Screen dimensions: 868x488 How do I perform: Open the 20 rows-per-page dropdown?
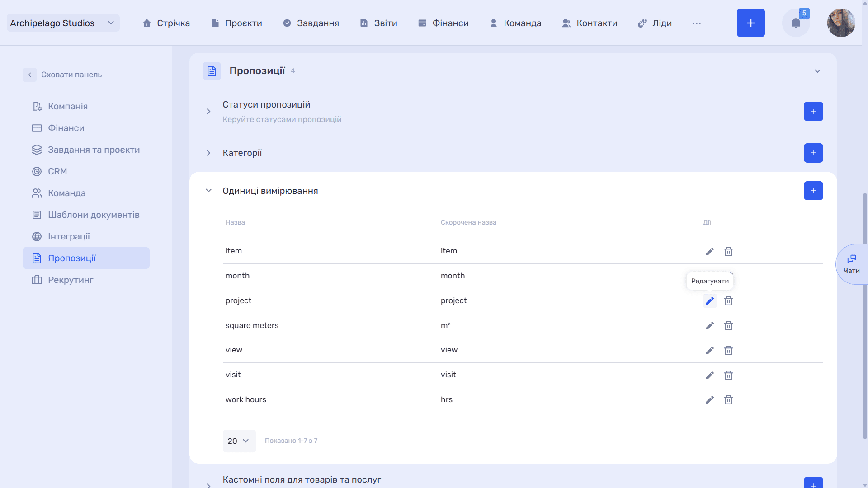coord(239,441)
